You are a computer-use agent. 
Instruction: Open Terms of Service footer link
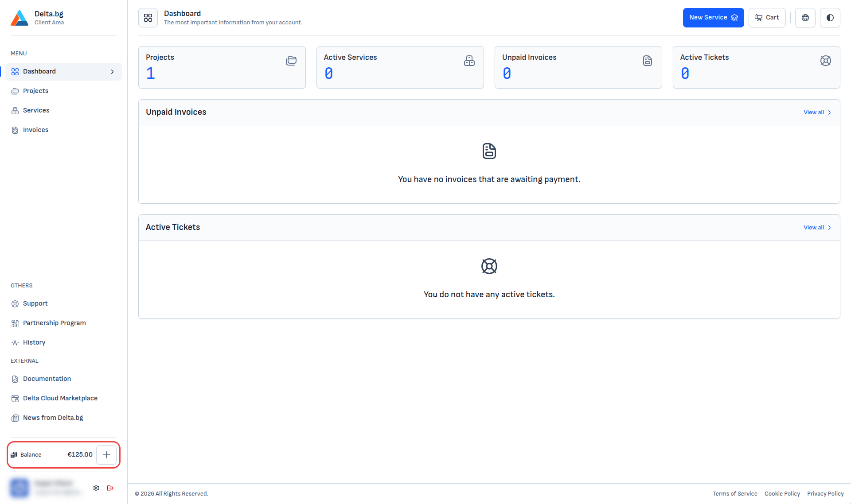[735, 494]
